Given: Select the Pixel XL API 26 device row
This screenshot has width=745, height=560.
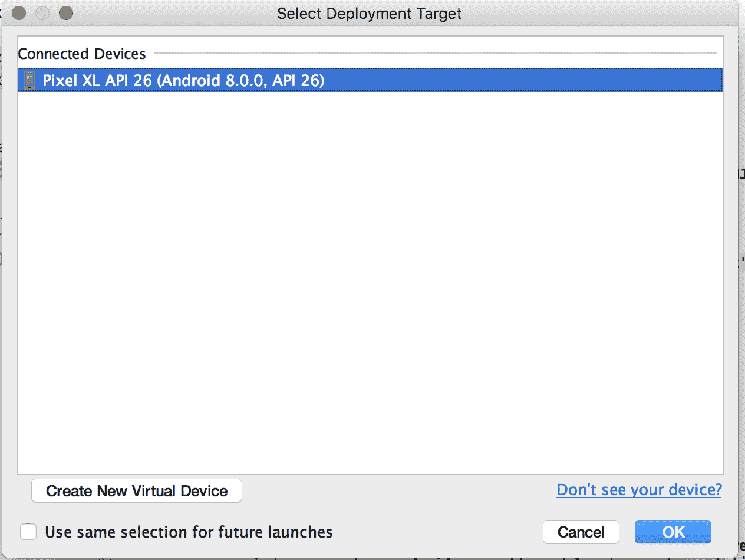Looking at the screenshot, I should click(x=370, y=80).
